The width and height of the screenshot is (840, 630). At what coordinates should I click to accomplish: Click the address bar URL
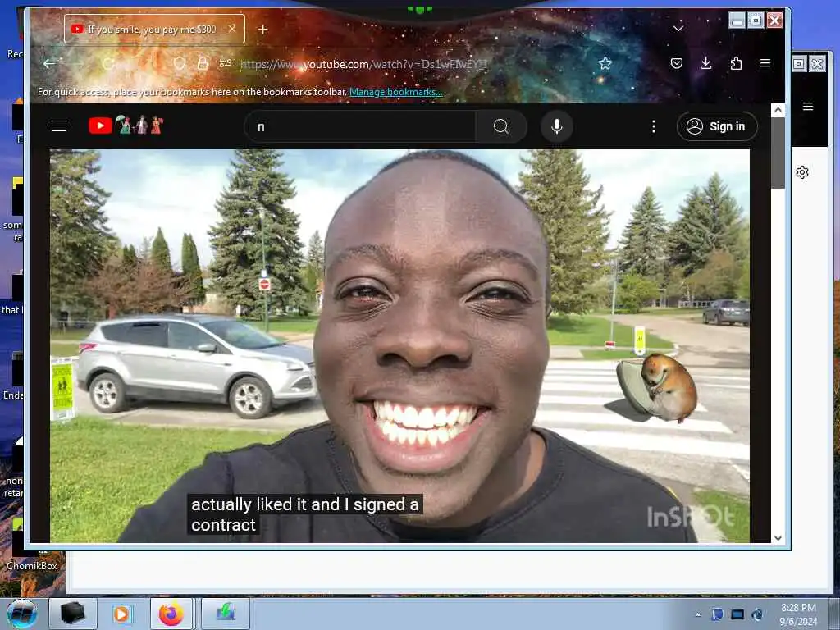pyautogui.click(x=363, y=64)
